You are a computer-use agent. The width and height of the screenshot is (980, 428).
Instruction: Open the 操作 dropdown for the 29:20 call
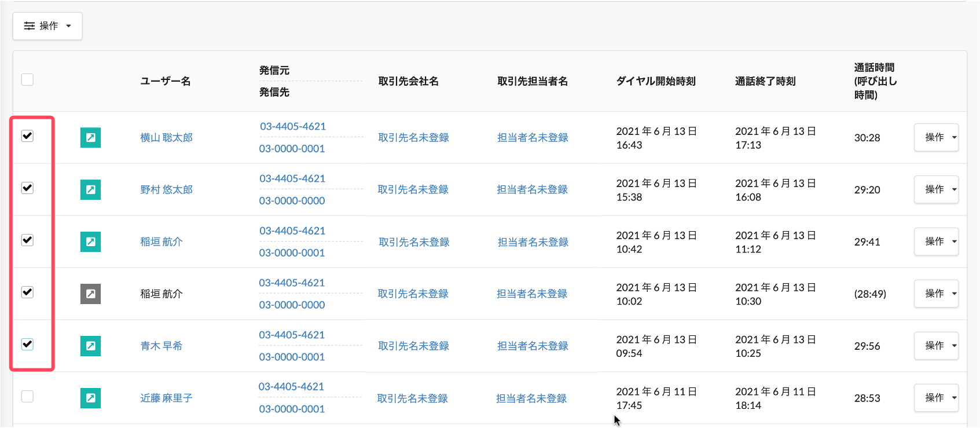point(936,189)
